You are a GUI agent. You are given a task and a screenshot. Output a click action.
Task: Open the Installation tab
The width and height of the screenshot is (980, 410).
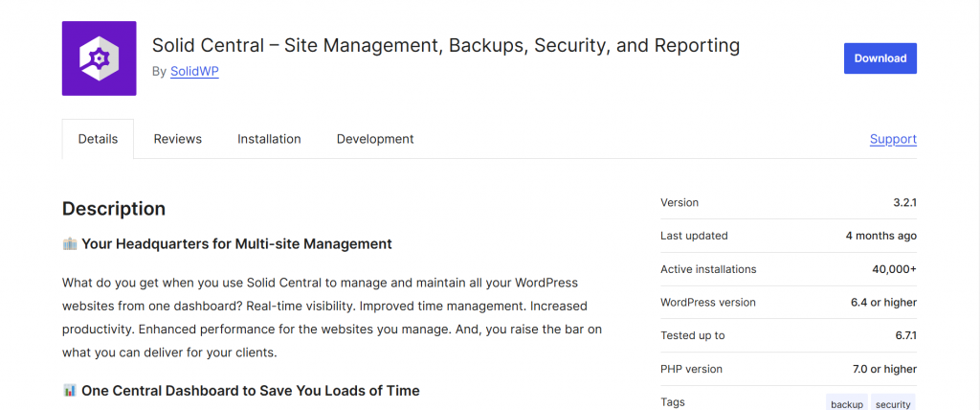tap(269, 139)
